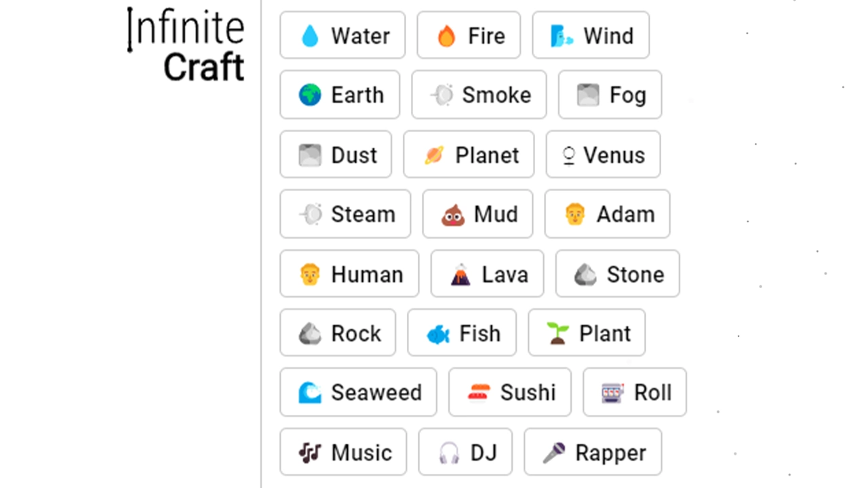Click the water droplet icon on Water element
Image resolution: width=868 pixels, height=488 pixels.
(309, 35)
